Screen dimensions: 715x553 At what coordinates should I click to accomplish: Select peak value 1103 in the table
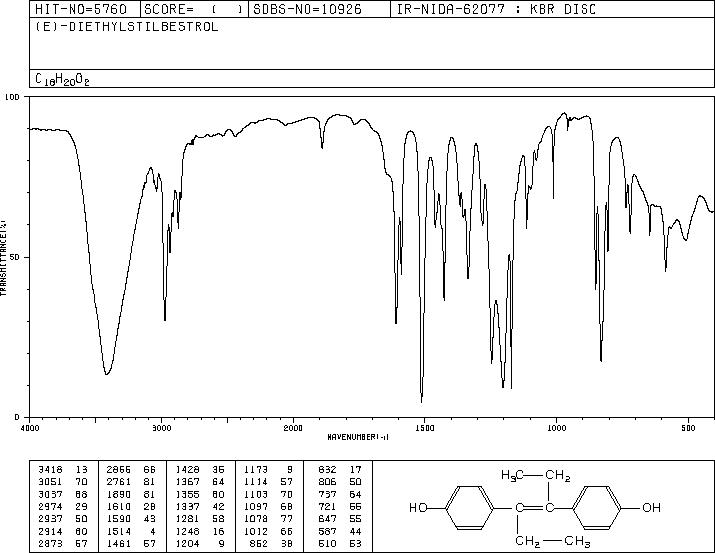click(256, 494)
